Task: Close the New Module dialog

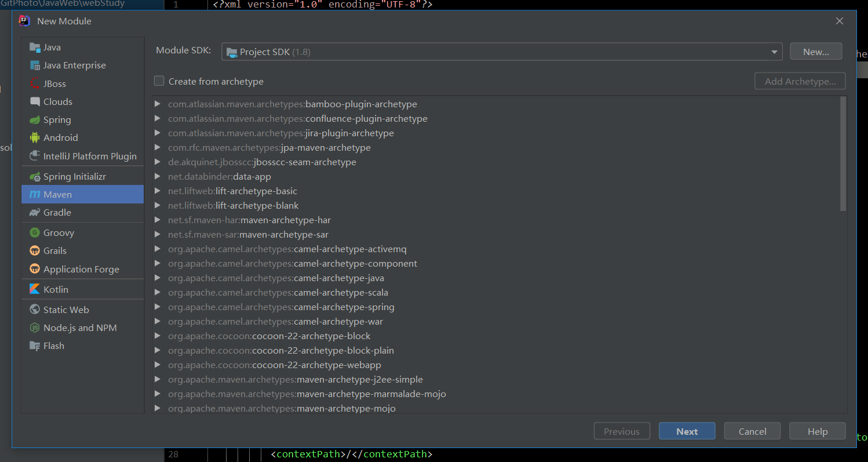Action: (840, 21)
